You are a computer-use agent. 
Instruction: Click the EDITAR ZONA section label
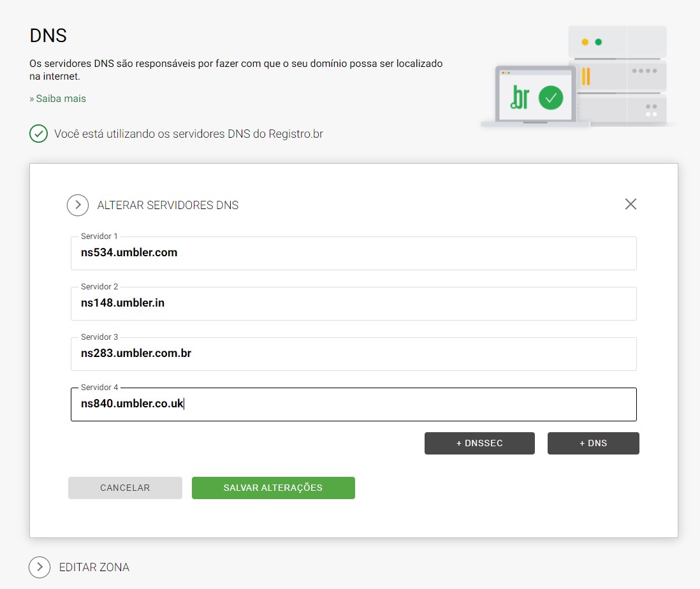point(94,567)
